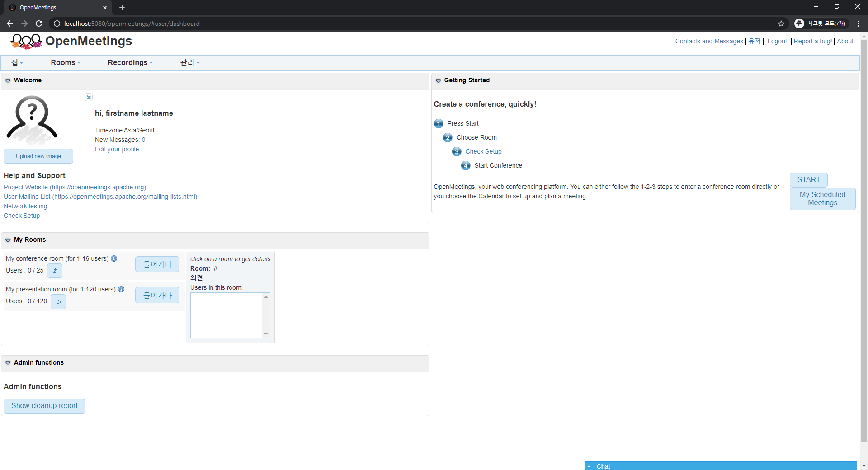Click Edit your profile link
868x470 pixels.
point(117,149)
